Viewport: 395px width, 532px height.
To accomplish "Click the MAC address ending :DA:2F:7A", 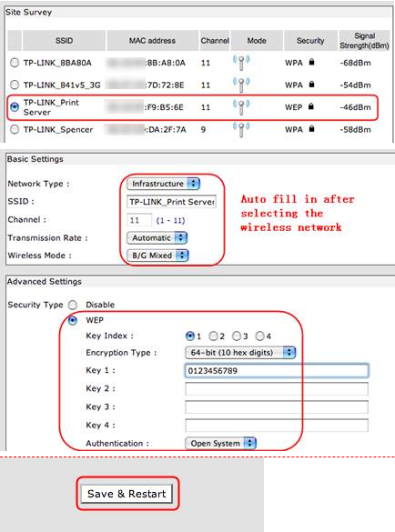I will coord(146,130).
